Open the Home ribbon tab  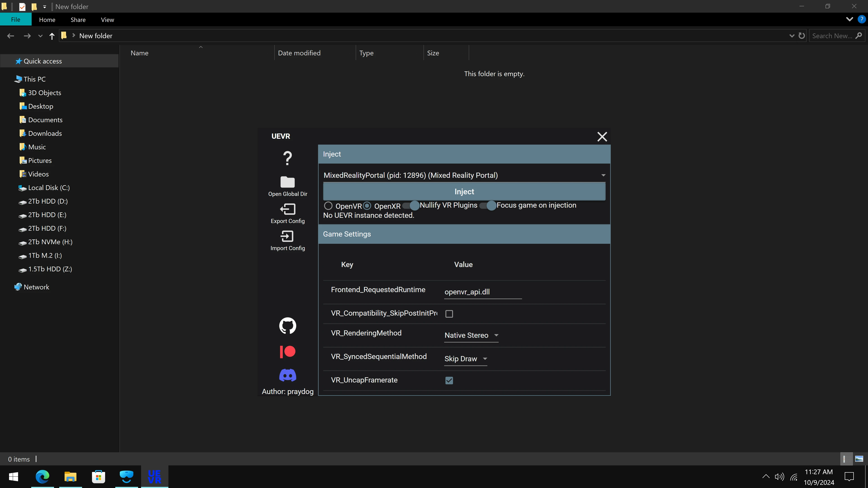click(47, 19)
